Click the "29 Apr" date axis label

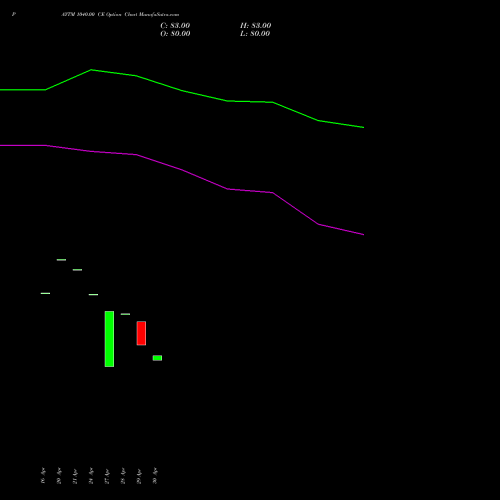139,476
